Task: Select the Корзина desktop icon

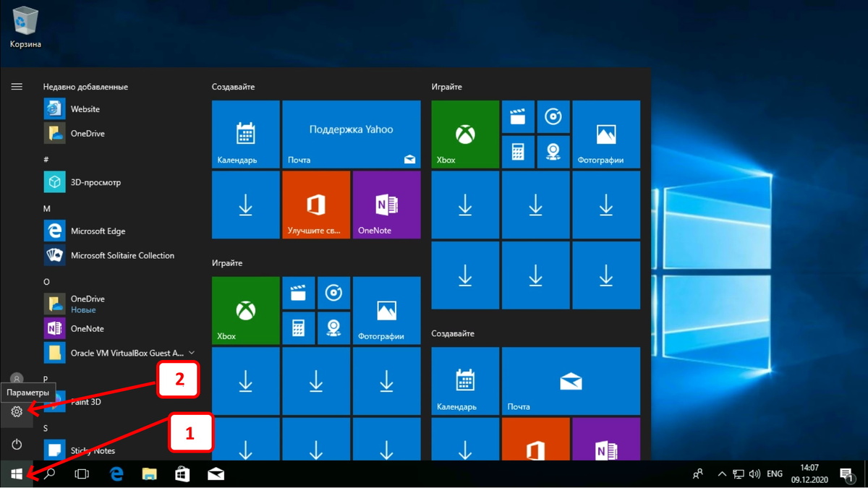Action: point(25,27)
